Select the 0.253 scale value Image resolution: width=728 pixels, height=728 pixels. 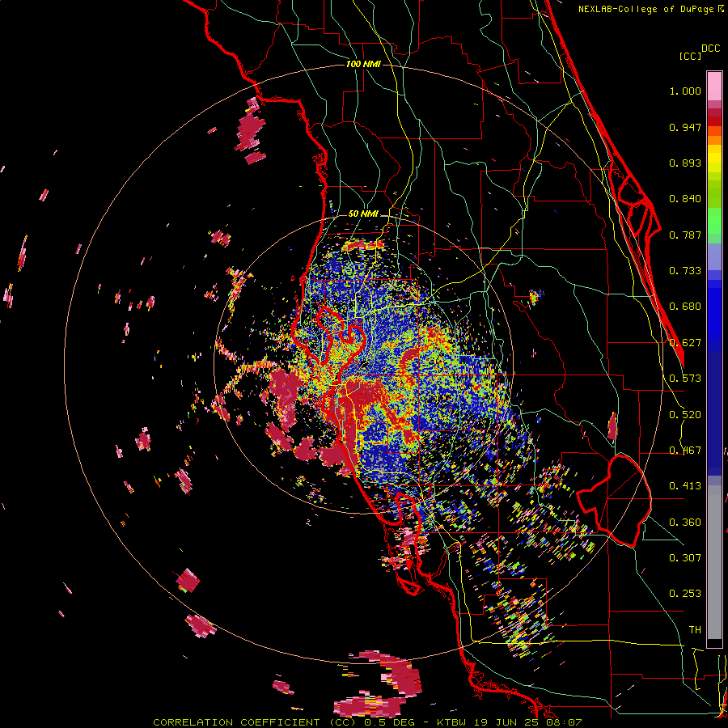[685, 594]
